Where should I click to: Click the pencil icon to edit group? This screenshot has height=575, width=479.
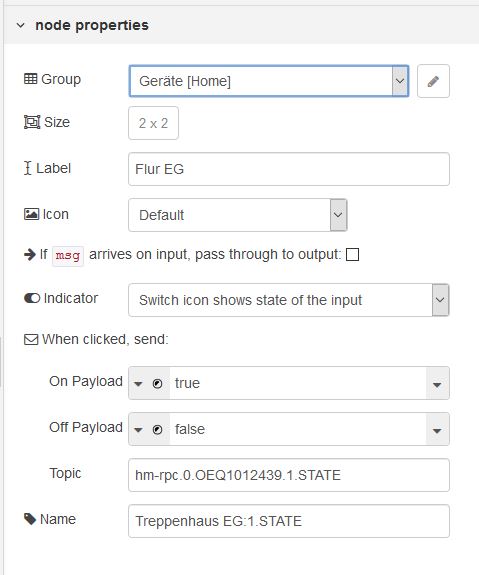tap(433, 81)
